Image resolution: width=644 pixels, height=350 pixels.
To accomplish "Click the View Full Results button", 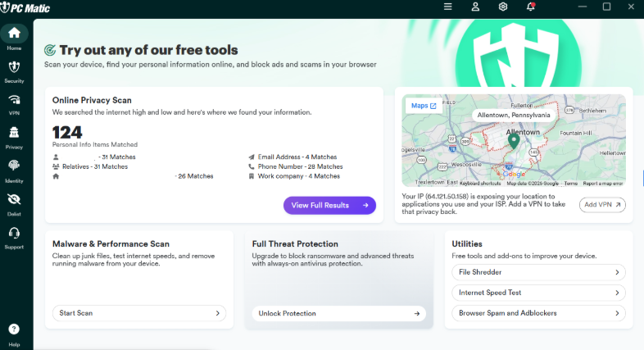I will 329,206.
